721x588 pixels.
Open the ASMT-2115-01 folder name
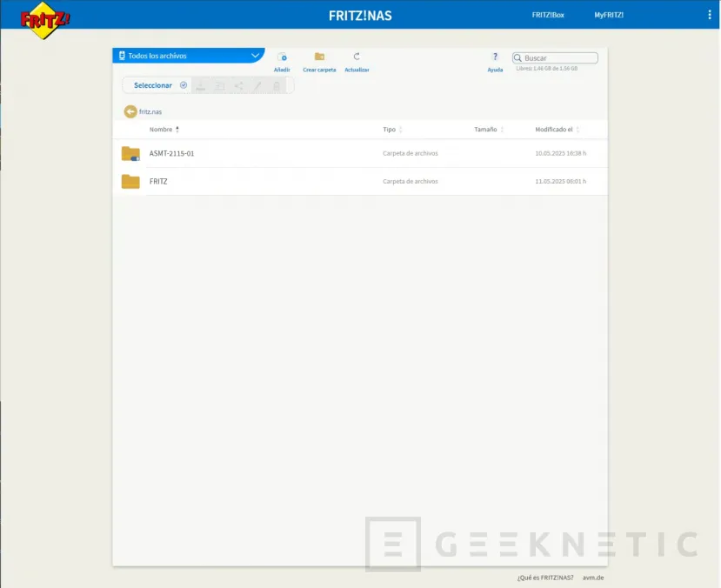[171, 154]
